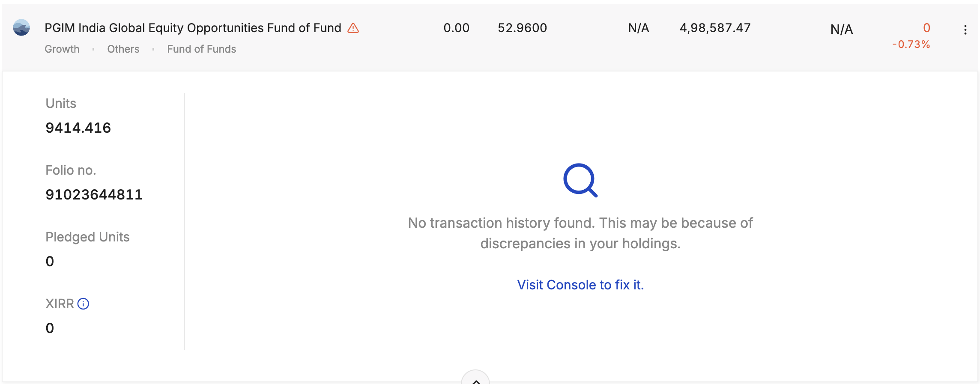Viewport: 980px width, 384px height.
Task: Open the three-dot options menu
Action: pos(965,30)
